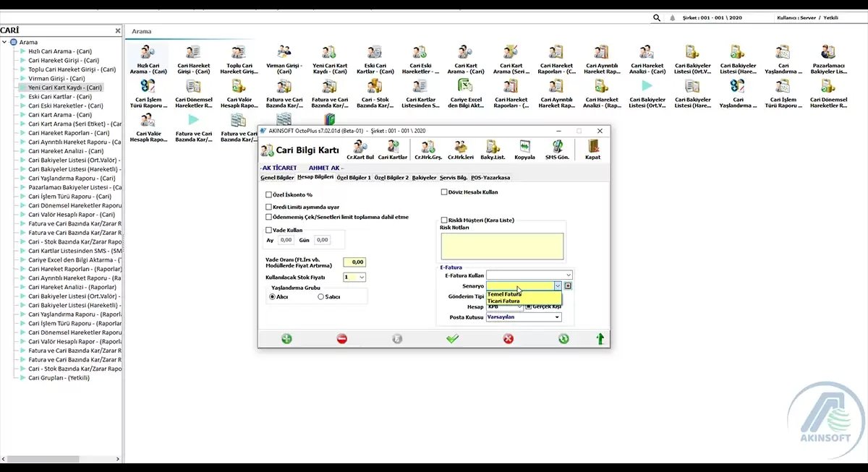The image size is (868, 472).
Task: Enable the Özel İskonto % checkbox
Action: click(x=269, y=194)
